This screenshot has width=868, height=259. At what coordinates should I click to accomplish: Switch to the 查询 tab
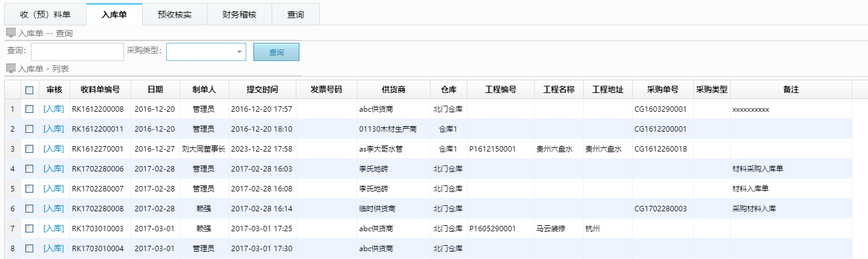pyautogui.click(x=296, y=14)
